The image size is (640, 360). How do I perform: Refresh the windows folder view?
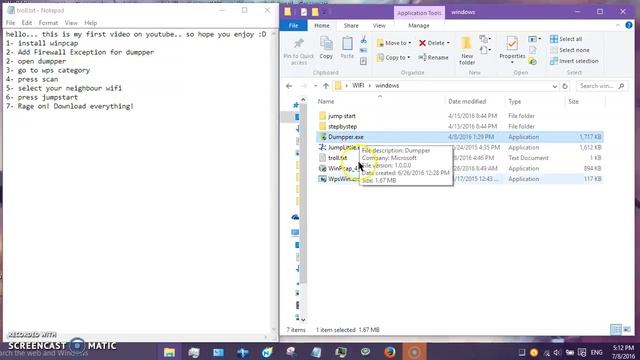pos(565,86)
